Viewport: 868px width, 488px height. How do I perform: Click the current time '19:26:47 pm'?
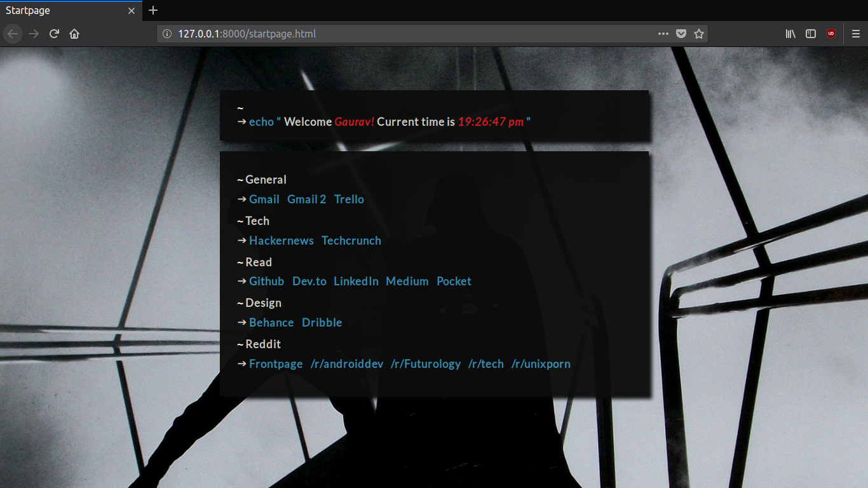pyautogui.click(x=491, y=121)
